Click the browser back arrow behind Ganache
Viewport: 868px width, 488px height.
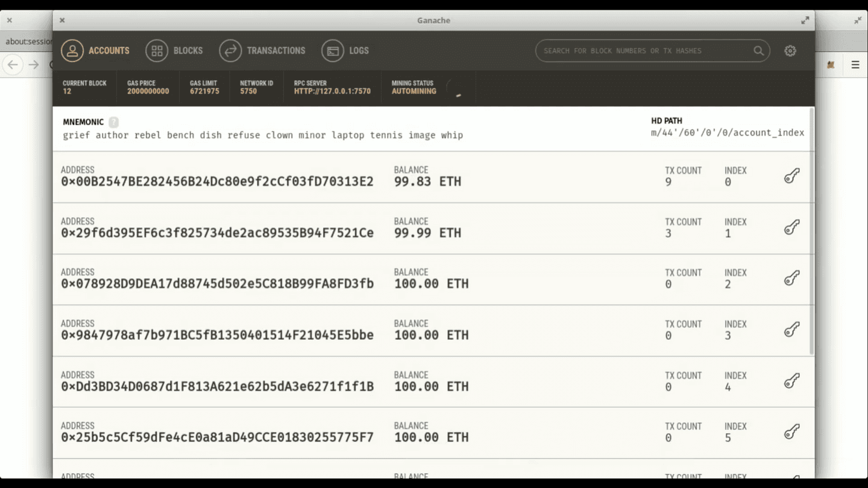[13, 64]
